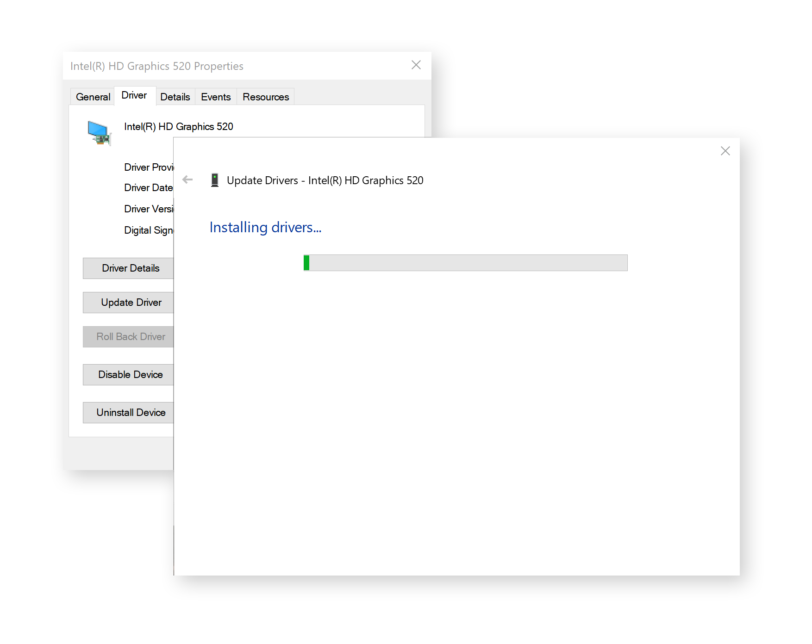Open Driver Details button
The width and height of the screenshot is (812, 644).
pos(128,268)
